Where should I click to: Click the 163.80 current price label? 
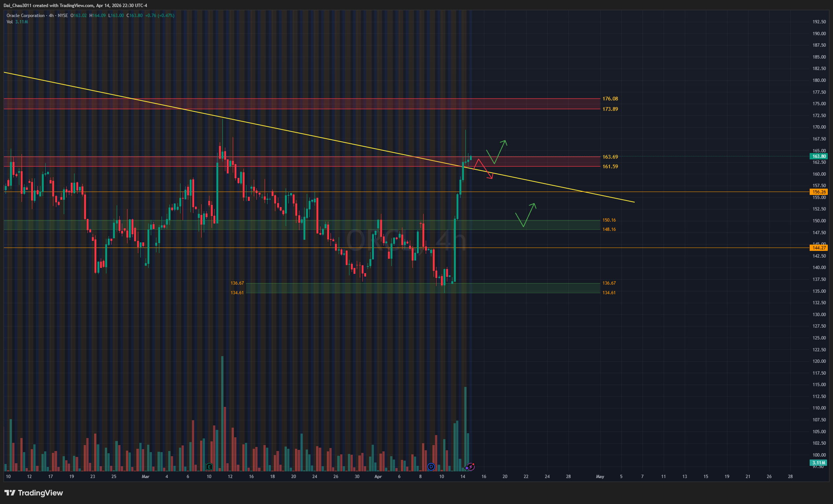click(819, 156)
